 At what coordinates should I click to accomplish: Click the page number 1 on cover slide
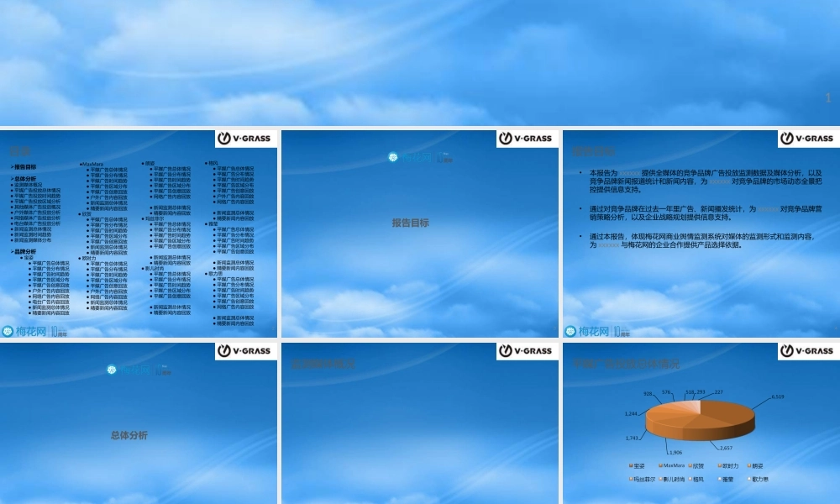[x=828, y=97]
